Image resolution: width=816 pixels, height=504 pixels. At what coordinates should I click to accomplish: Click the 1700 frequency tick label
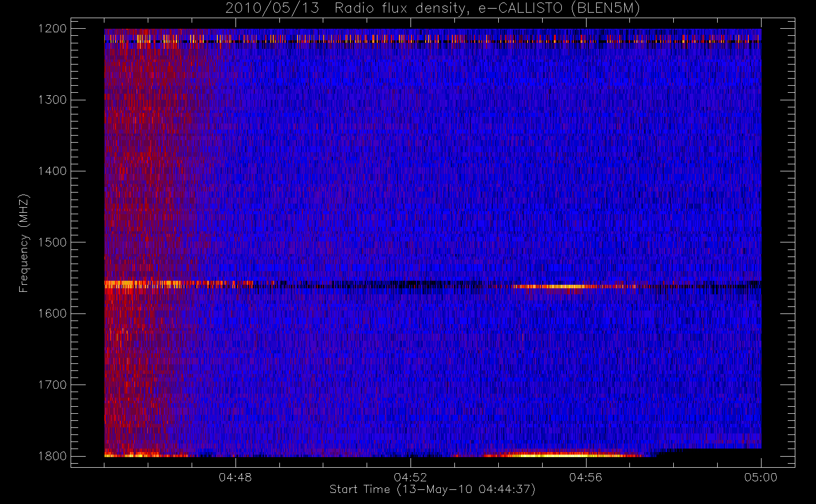coord(52,385)
